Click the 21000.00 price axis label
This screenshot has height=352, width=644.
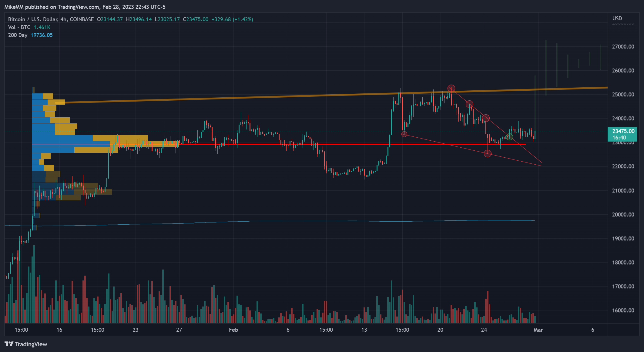pos(623,191)
